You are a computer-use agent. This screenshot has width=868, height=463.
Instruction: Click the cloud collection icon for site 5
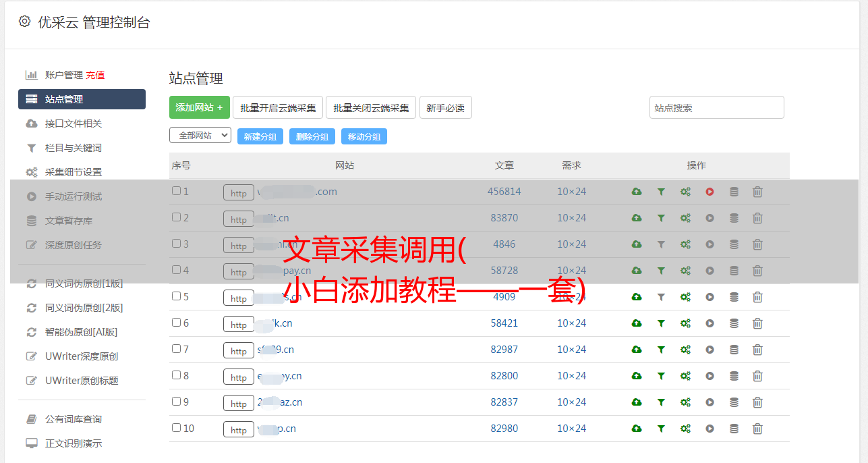pos(637,297)
